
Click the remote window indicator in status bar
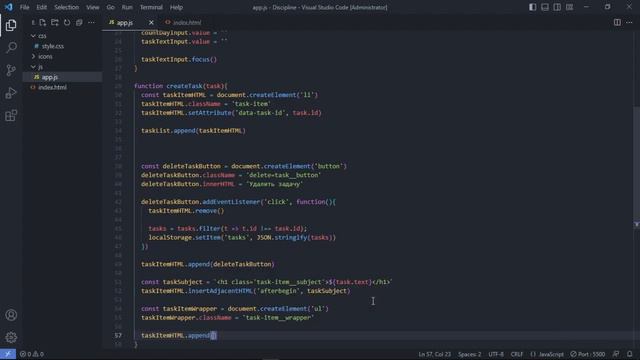click(x=8, y=354)
